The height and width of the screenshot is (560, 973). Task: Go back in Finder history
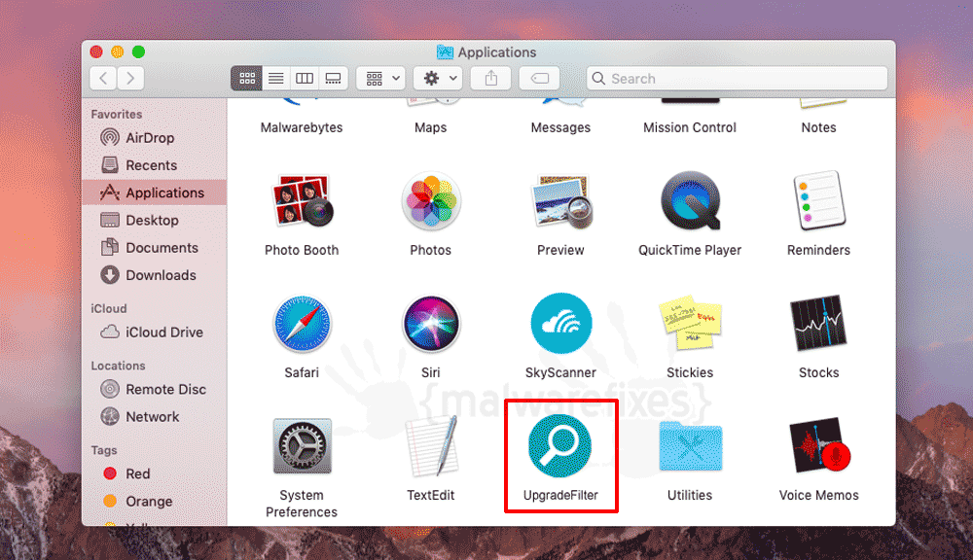coord(104,78)
